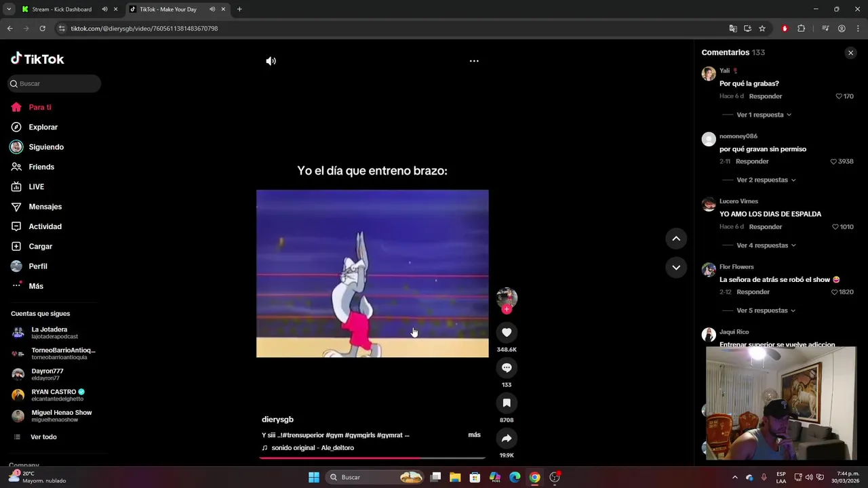Open a new browser tab
The image size is (868, 488).
pos(239,9)
